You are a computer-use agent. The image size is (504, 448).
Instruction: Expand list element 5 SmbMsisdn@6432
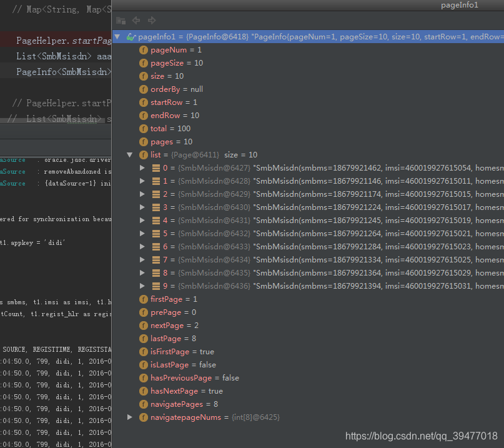tap(142, 234)
